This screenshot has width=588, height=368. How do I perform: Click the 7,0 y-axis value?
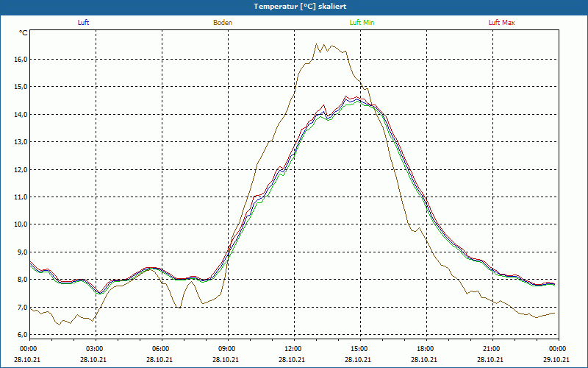(x=22, y=308)
